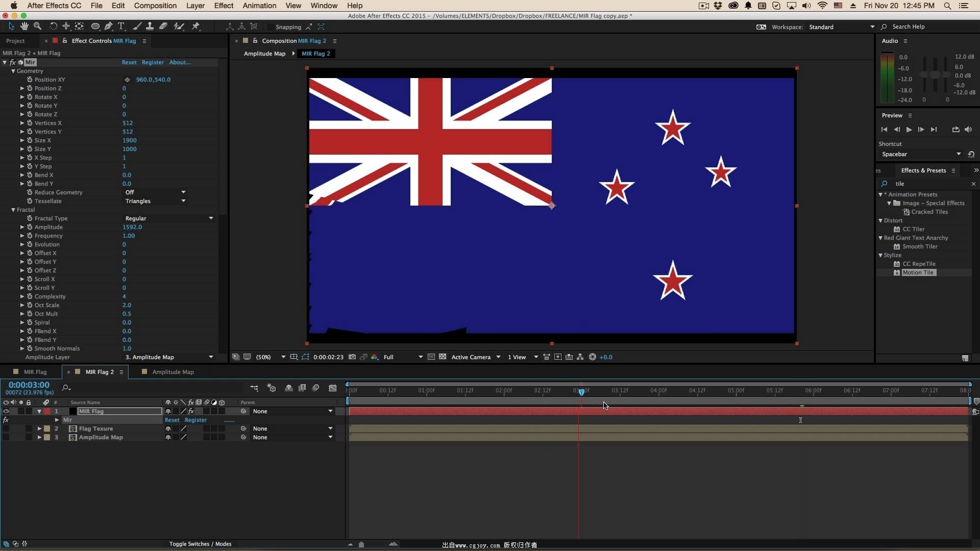
Task: Switch to the Amplitude Map timeline tab
Action: (x=173, y=372)
